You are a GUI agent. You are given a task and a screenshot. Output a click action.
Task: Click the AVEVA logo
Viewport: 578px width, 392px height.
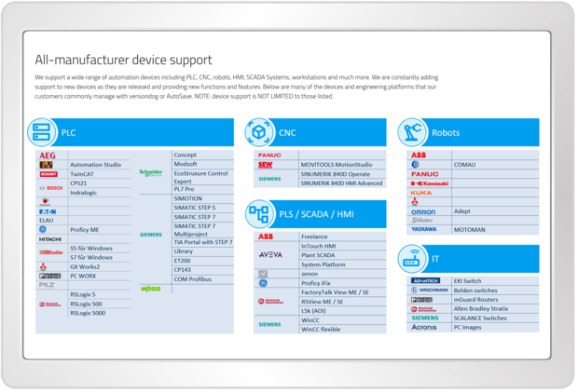click(270, 255)
